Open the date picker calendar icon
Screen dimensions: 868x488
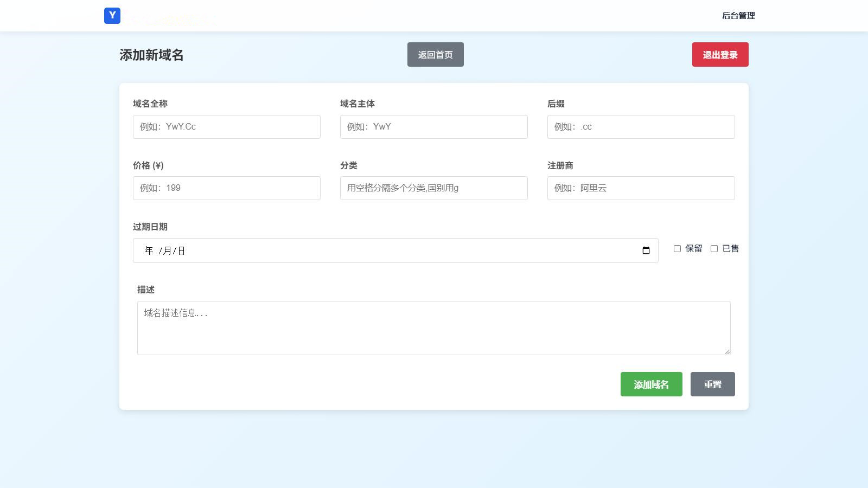[646, 251]
